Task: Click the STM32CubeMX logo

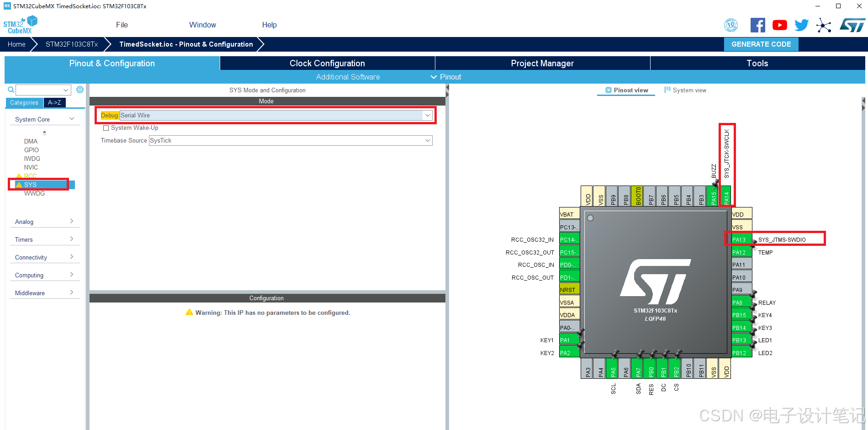Action: click(20, 25)
